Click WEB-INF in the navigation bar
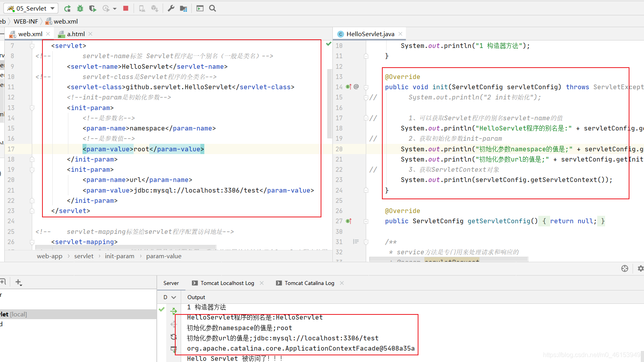The width and height of the screenshot is (644, 362). pos(26,22)
